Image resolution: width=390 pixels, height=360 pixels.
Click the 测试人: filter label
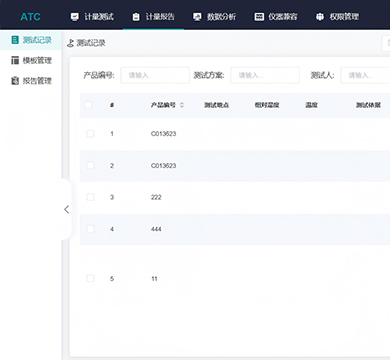tap(322, 75)
